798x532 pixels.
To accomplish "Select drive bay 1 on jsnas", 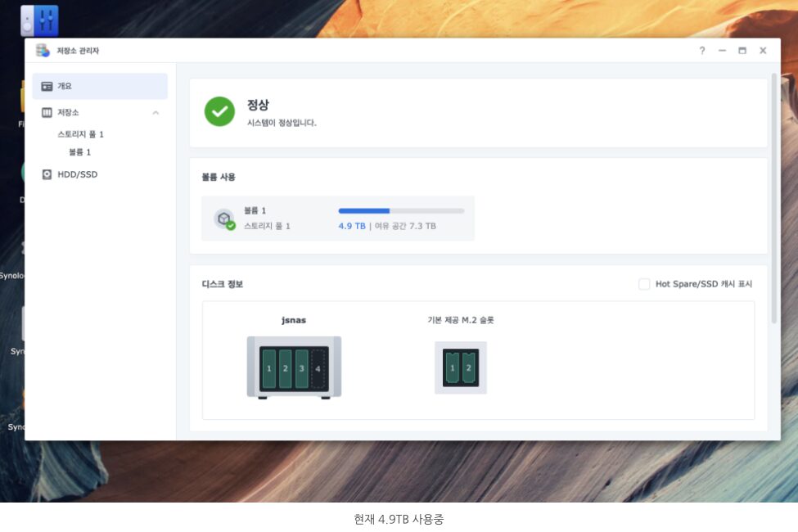I will [268, 368].
